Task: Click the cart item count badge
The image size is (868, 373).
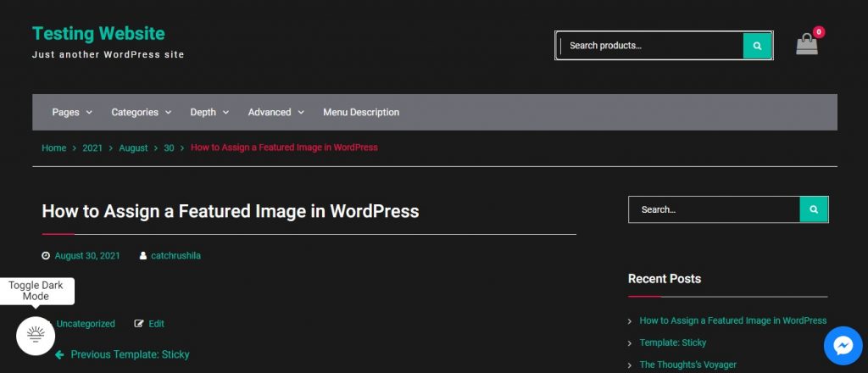Action: coord(819,32)
